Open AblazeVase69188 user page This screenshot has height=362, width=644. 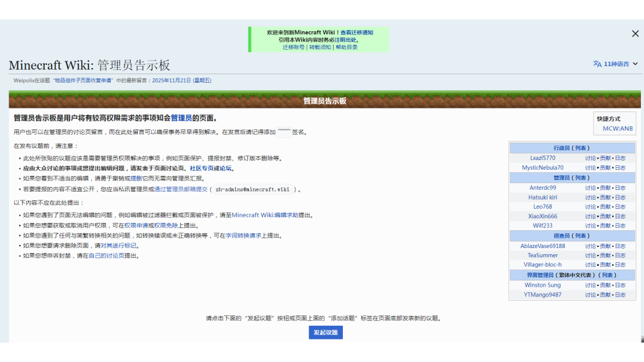[x=543, y=246]
